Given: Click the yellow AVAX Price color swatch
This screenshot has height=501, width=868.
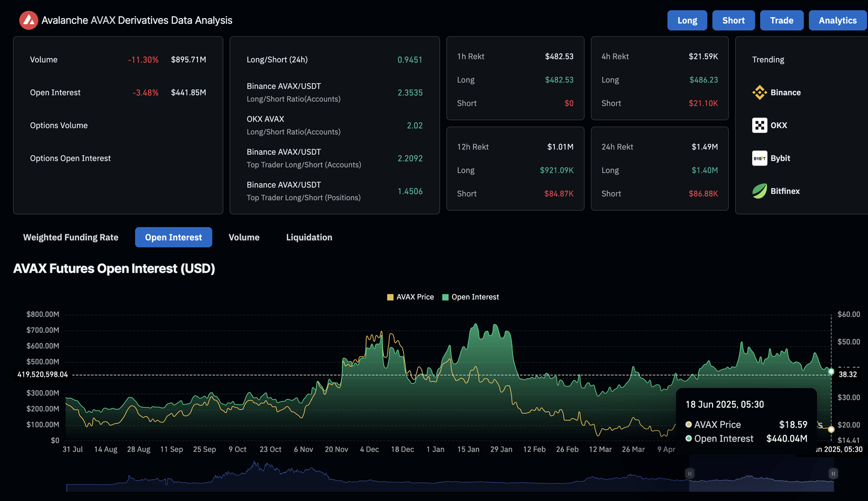Looking at the screenshot, I should [x=390, y=297].
